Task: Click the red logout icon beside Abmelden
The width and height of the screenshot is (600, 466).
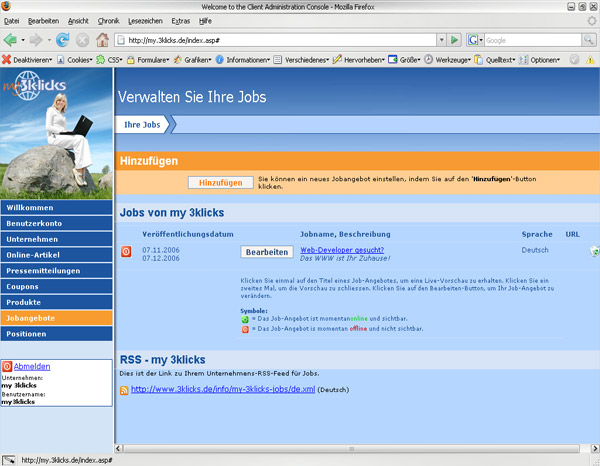Action: pyautogui.click(x=7, y=367)
